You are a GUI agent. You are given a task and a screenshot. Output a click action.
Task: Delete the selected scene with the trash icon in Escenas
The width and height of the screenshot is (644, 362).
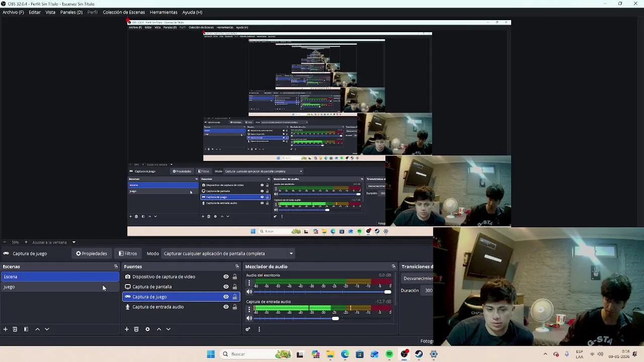tap(15, 329)
